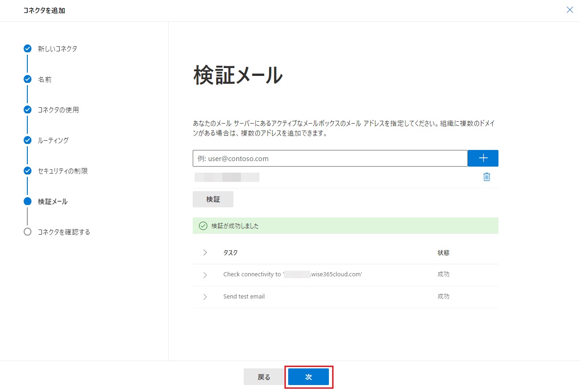Focus the email address input field
580x392 pixels.
click(x=330, y=158)
